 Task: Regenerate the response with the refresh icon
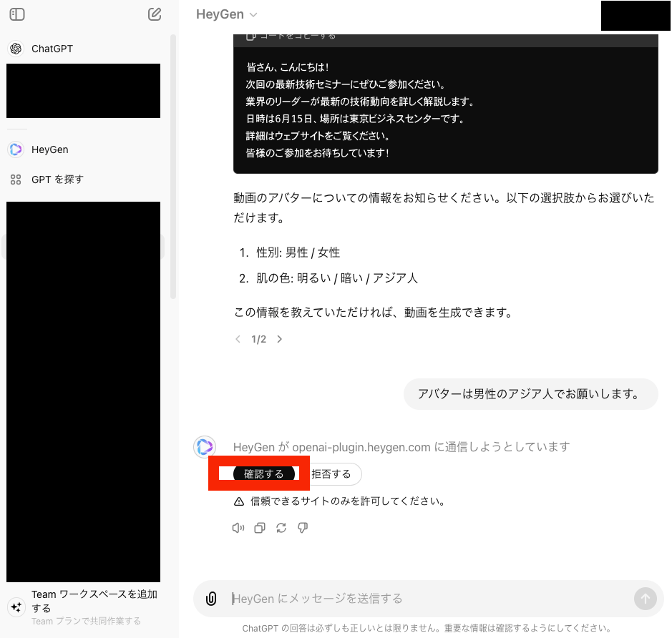coord(281,528)
